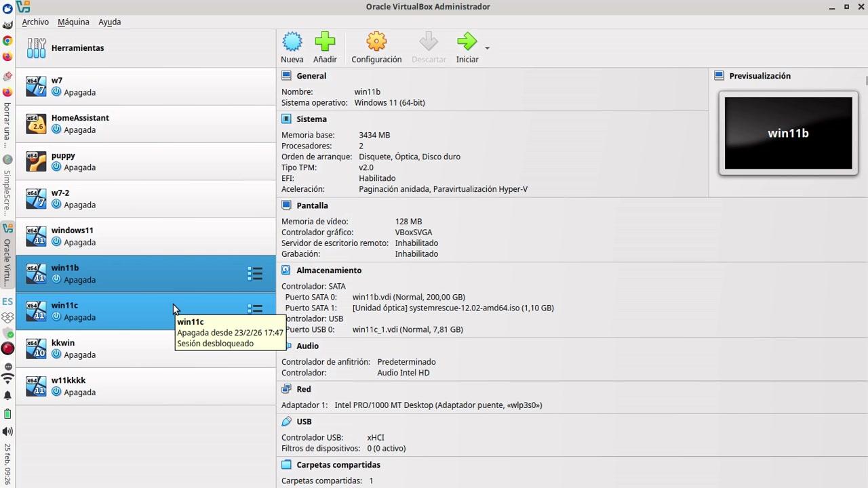Create a new VM with Nueva
Screen dimensions: 868x488
(x=292, y=47)
